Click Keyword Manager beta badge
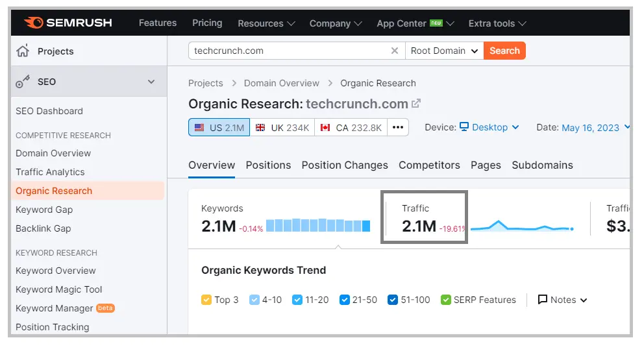The width and height of the screenshot is (644, 351). tap(105, 308)
